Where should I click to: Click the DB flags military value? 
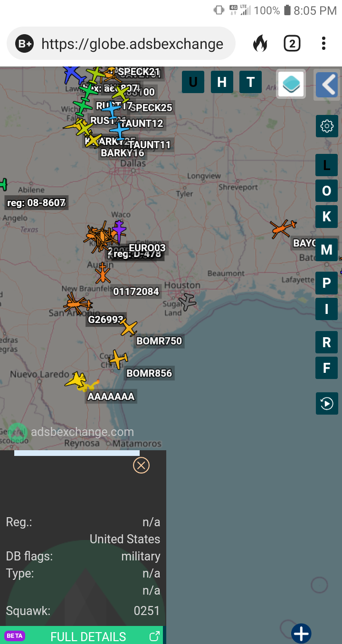tap(141, 556)
